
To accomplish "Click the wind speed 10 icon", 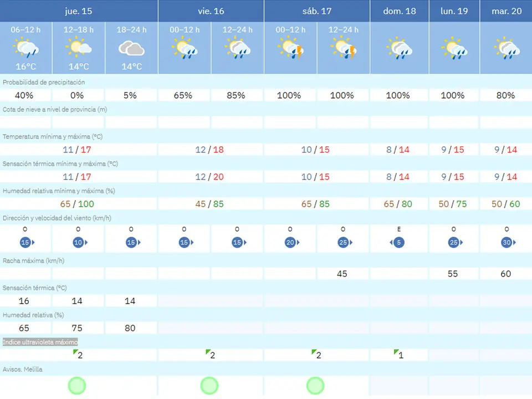I will click(x=80, y=242).
